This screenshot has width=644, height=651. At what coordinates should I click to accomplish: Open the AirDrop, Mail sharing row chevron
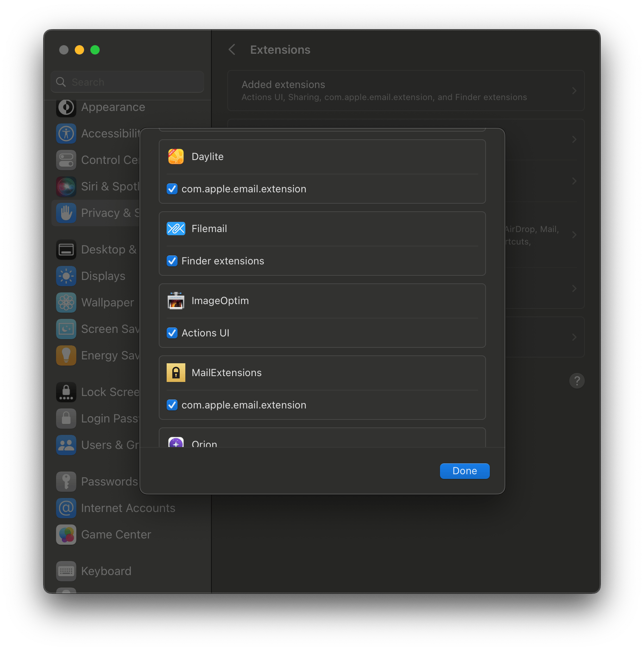pyautogui.click(x=574, y=235)
